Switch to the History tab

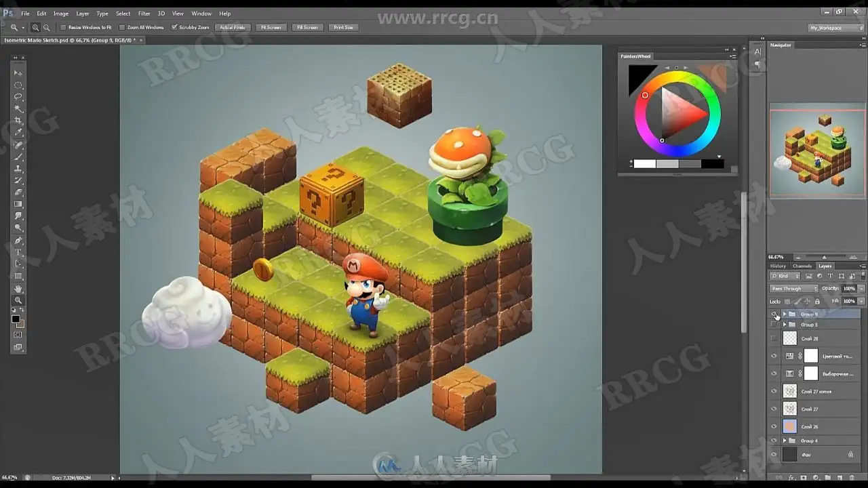pos(778,266)
